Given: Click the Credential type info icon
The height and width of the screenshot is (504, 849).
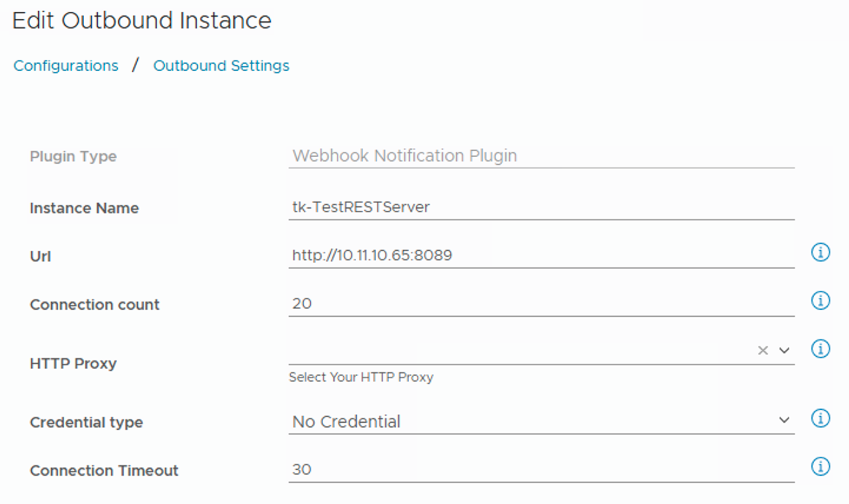Looking at the screenshot, I should [820, 419].
